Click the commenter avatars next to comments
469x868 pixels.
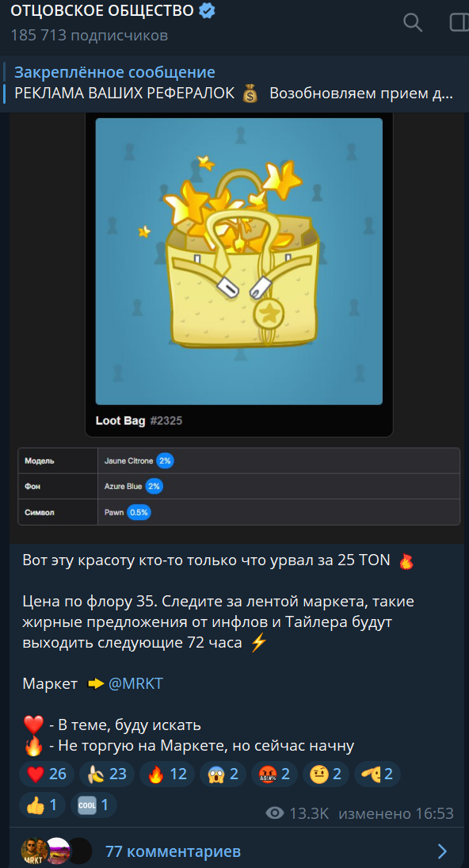click(56, 851)
